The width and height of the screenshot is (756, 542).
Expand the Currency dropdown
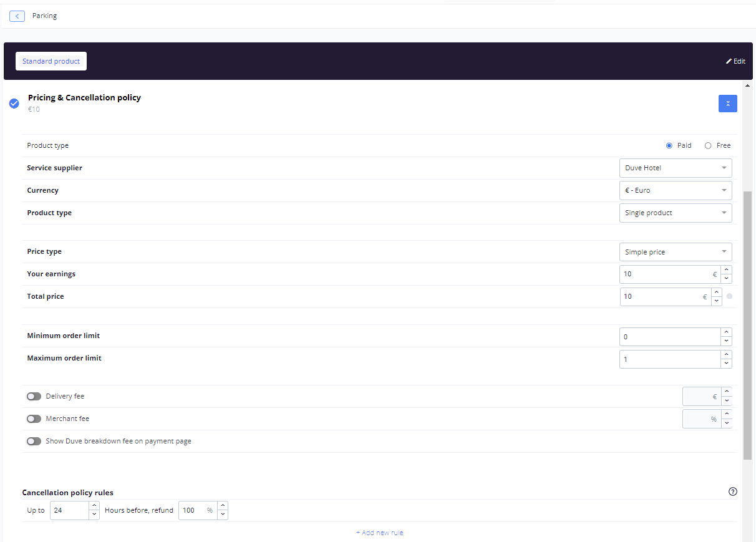pos(676,190)
